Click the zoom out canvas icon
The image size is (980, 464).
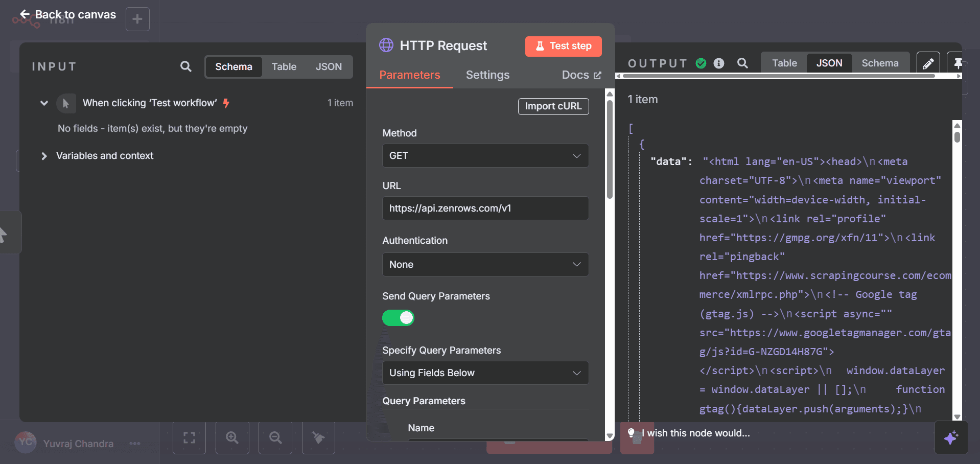[275, 437]
